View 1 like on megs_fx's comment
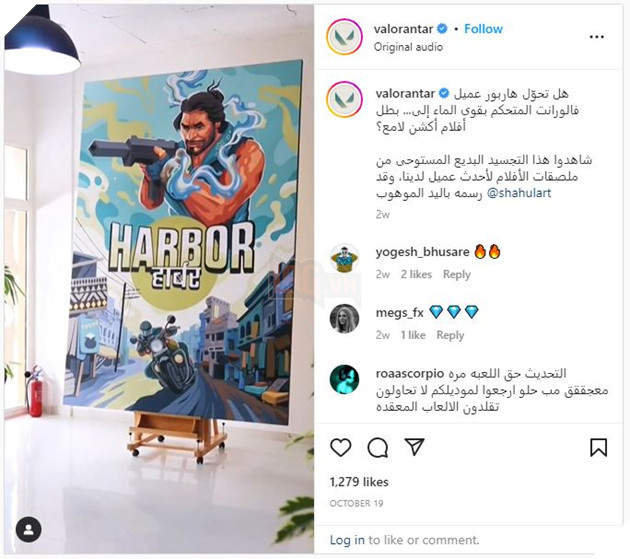The image size is (630, 559). (x=413, y=335)
